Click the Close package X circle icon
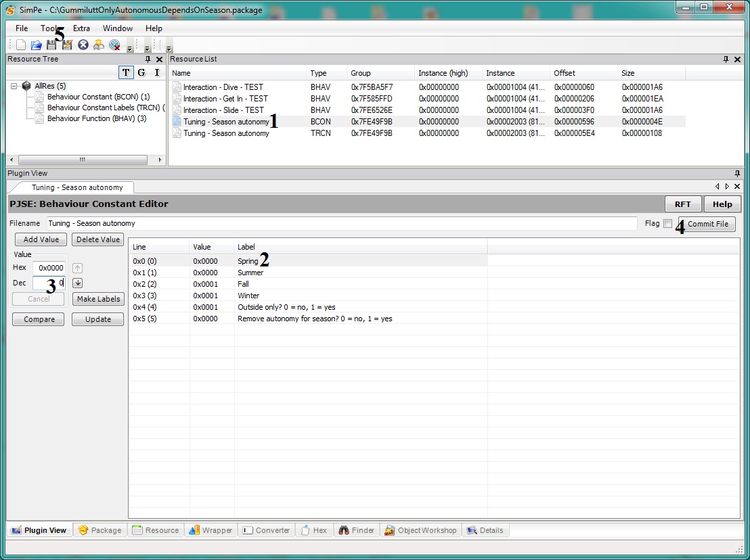This screenshot has width=750, height=560. [x=83, y=45]
